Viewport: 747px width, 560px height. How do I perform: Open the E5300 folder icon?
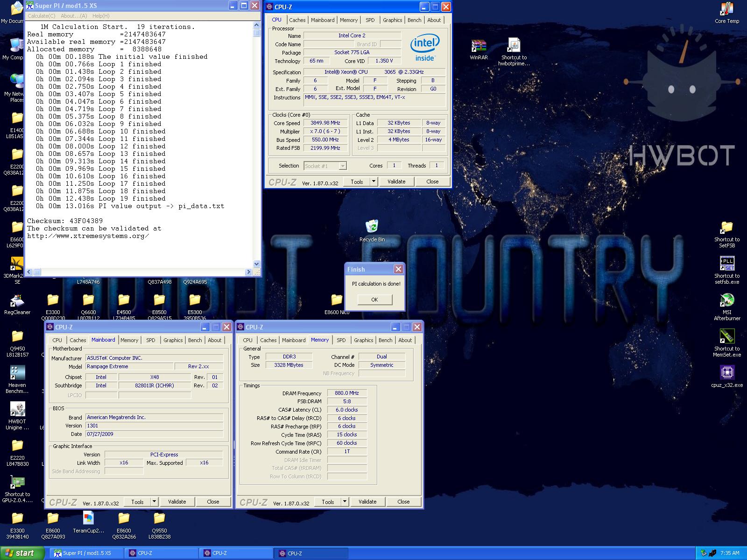coord(195,300)
